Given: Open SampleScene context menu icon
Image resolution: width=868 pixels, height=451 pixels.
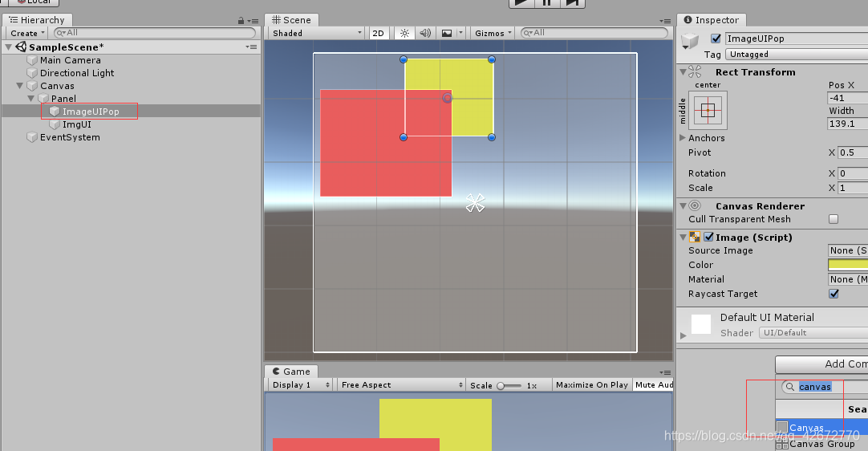Looking at the screenshot, I should [x=251, y=47].
